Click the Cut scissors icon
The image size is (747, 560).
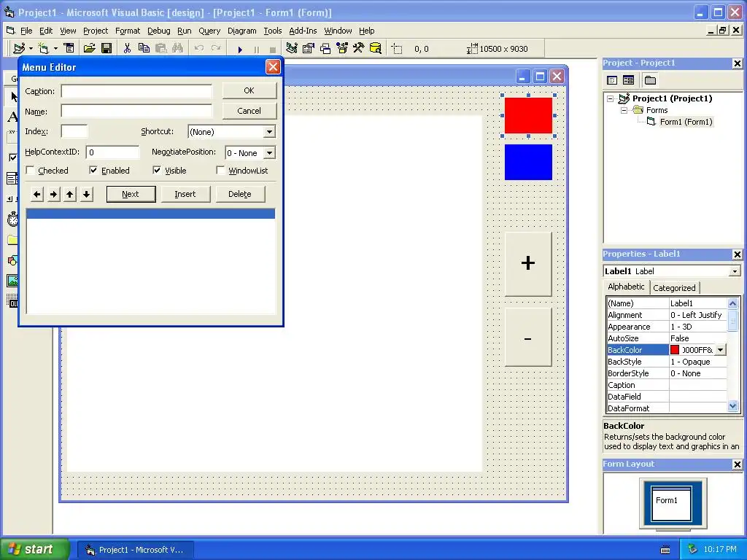pos(127,49)
